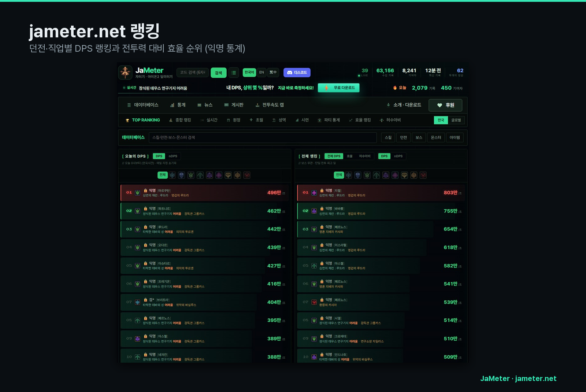The height and width of the screenshot is (392, 586).
Task: Click the 스킬·던전·보스·몬스터 검색 field
Action: (x=263, y=137)
